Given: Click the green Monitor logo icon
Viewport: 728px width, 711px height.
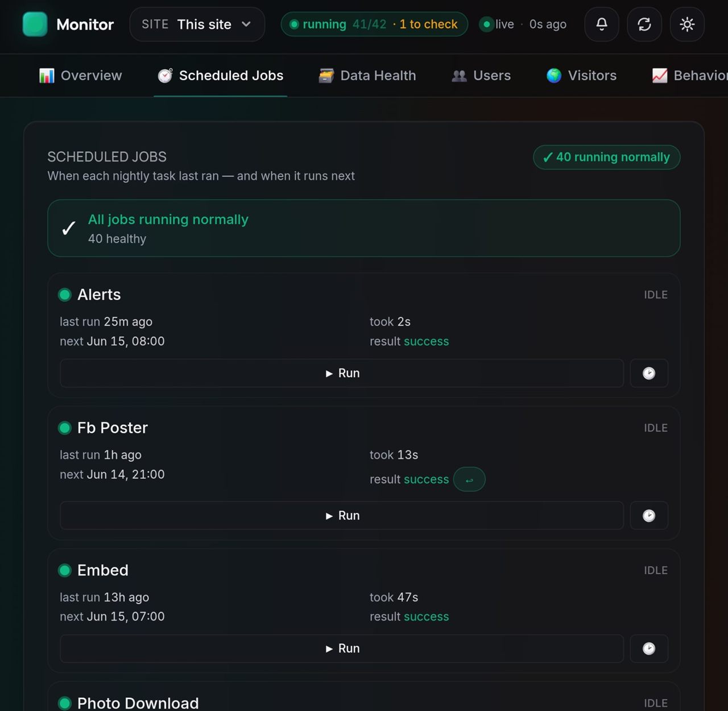Looking at the screenshot, I should coord(35,24).
